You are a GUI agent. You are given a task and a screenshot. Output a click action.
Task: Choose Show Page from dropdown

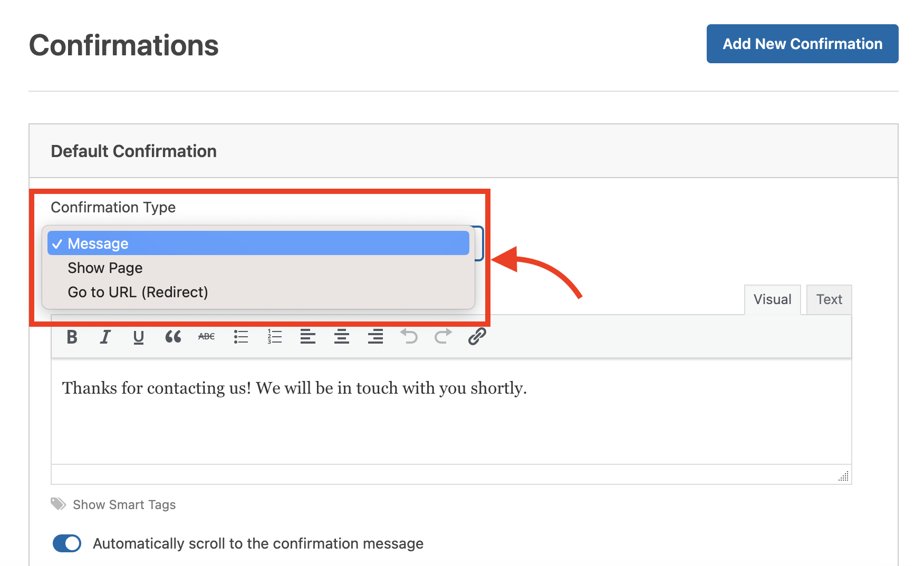pos(258,268)
